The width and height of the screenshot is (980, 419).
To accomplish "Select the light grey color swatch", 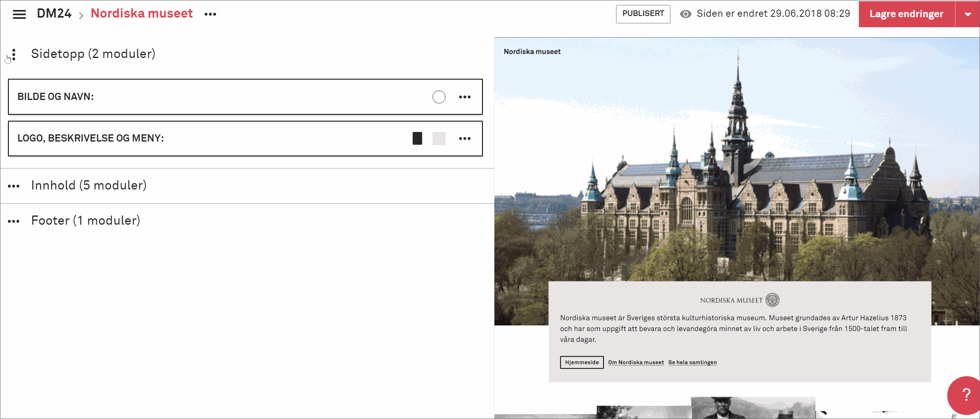I will (x=438, y=138).
